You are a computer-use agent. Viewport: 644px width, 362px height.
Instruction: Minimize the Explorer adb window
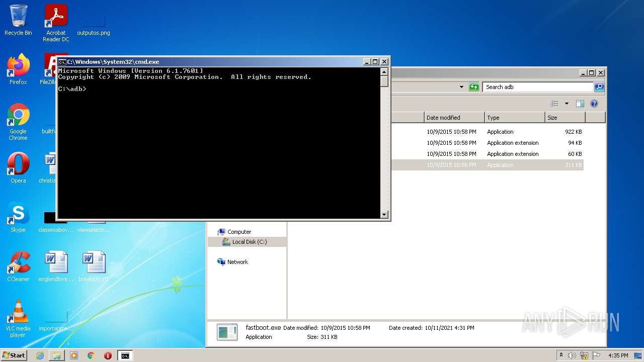click(583, 73)
